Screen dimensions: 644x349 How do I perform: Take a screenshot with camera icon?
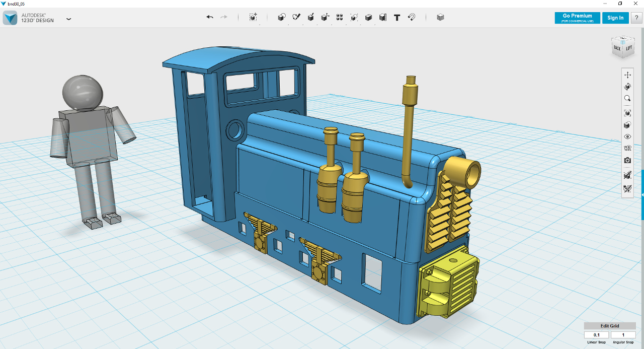pyautogui.click(x=627, y=161)
